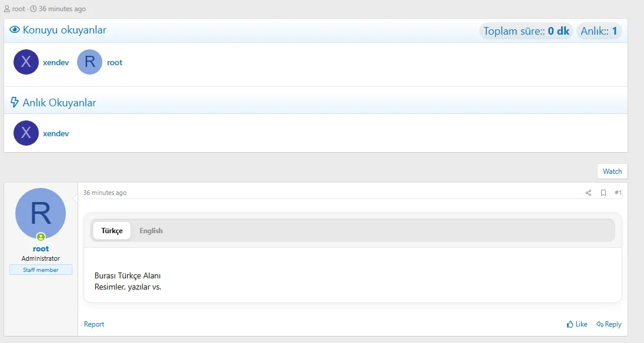Click the root username below the post avatar
Screen dimensions: 644x343
tap(41, 248)
